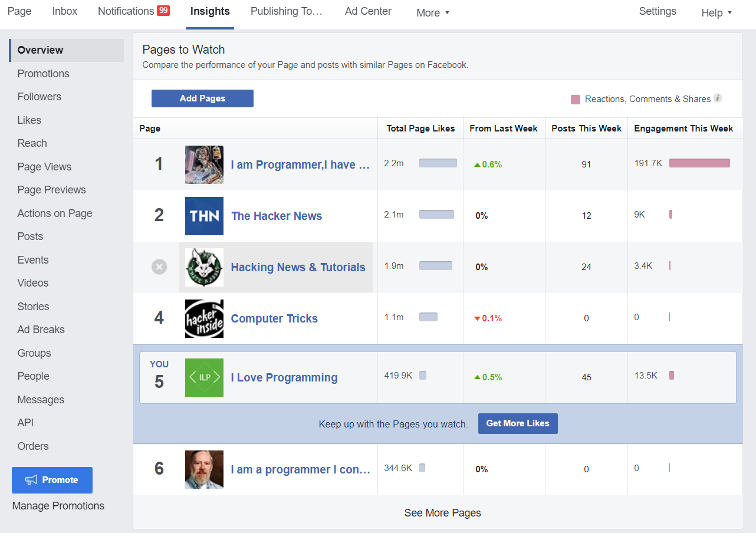Click the Add Pages button

click(x=202, y=98)
